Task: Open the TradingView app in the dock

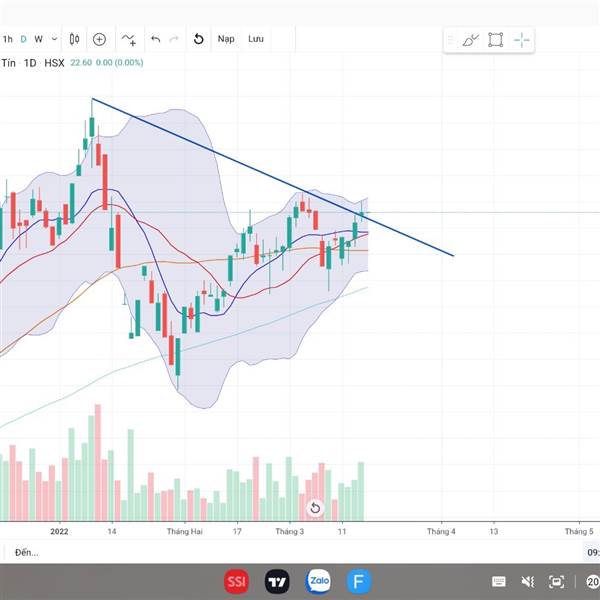Action: point(277,582)
